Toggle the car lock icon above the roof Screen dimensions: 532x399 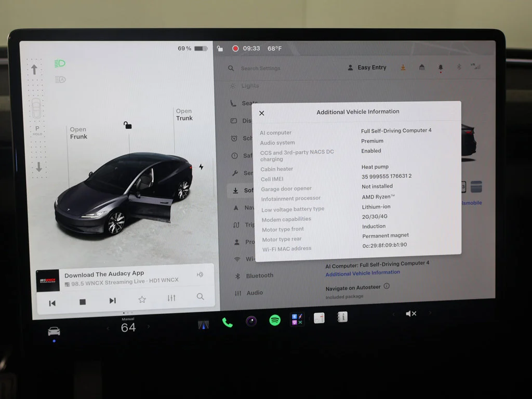pyautogui.click(x=127, y=125)
